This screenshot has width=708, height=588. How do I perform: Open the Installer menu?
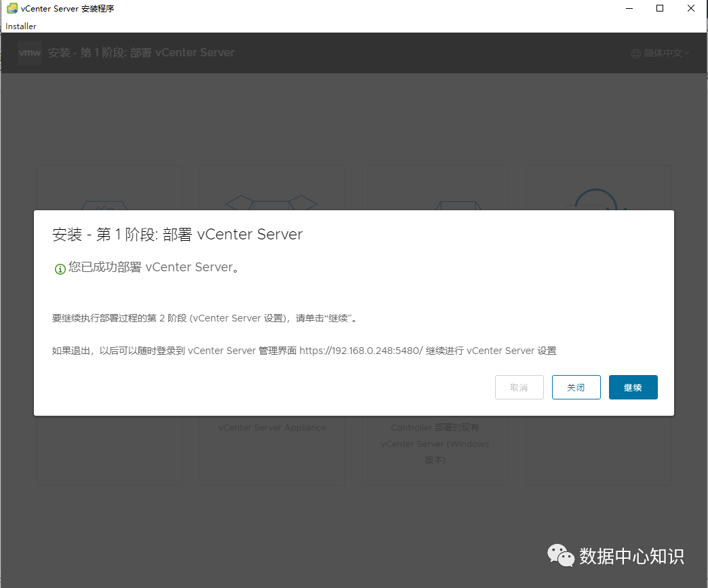tap(21, 26)
